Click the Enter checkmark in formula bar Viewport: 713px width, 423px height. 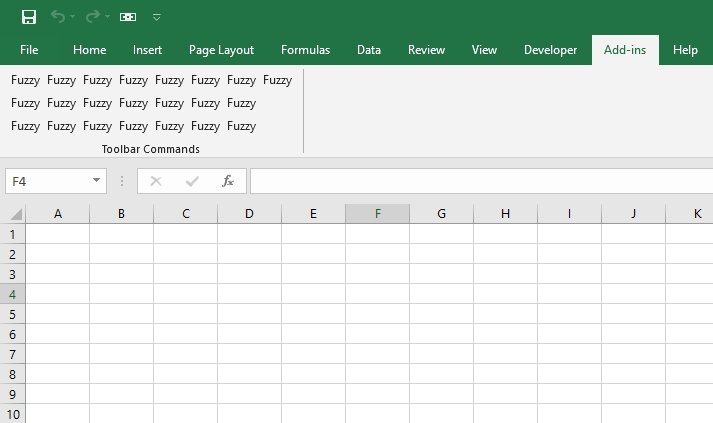click(192, 181)
